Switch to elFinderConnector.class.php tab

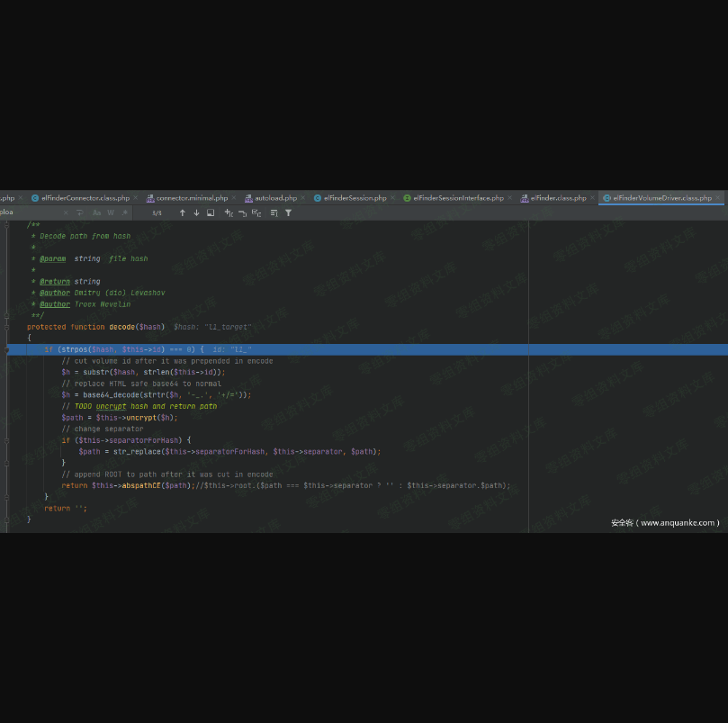pyautogui.click(x=85, y=198)
